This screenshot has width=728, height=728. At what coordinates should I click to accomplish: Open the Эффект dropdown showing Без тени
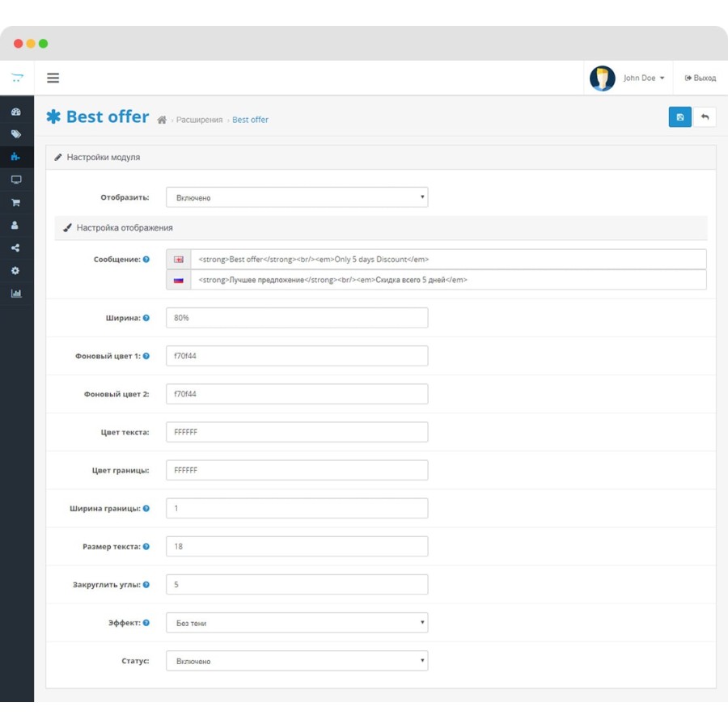coord(297,623)
